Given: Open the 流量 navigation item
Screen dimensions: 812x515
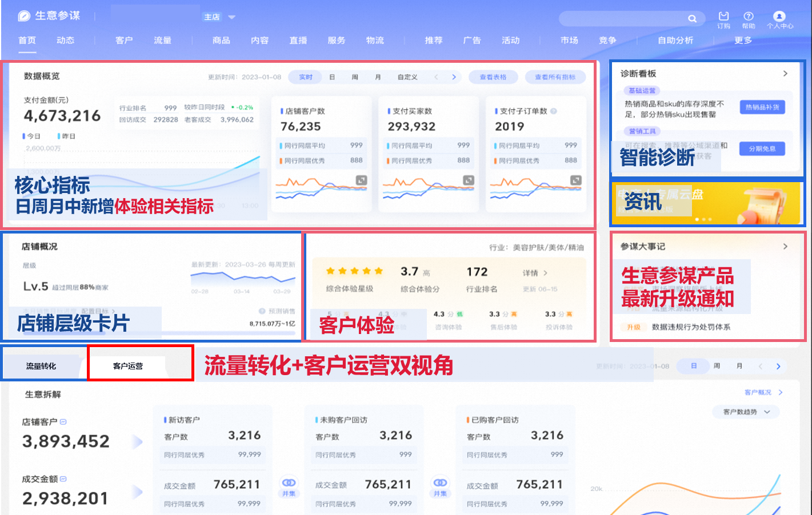Looking at the screenshot, I should (162, 41).
